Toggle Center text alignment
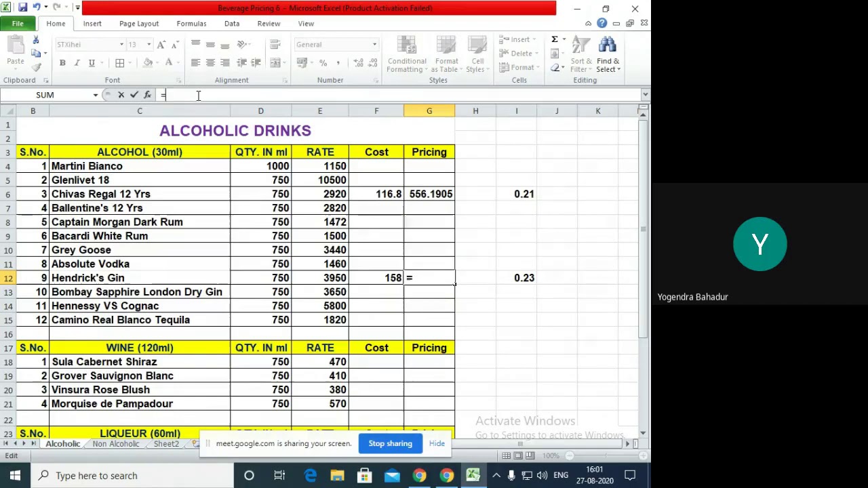The width and height of the screenshot is (868, 488). (210, 63)
